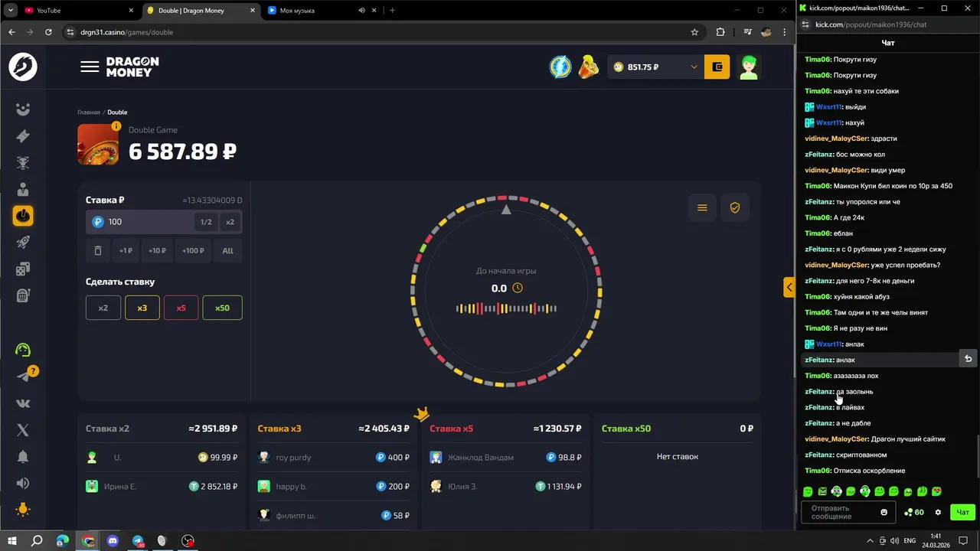Open the Discord taskbar icon

pos(113,541)
